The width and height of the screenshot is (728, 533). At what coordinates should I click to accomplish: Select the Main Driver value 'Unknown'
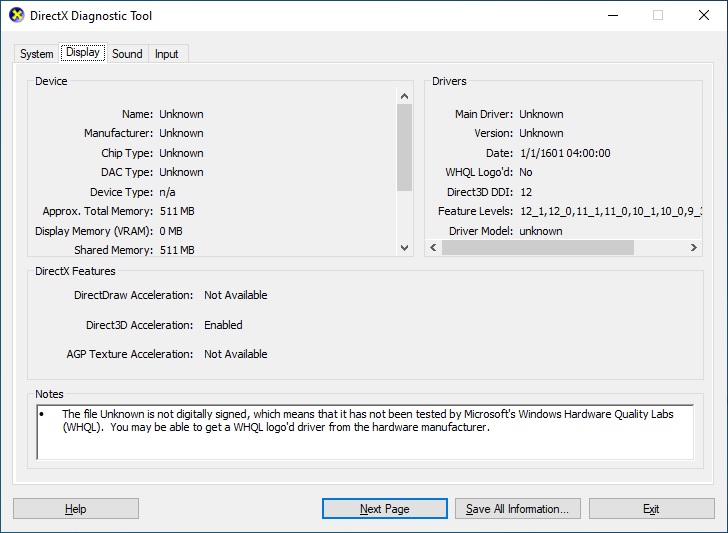[x=541, y=114]
